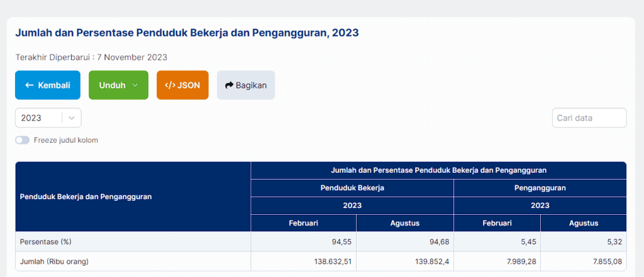This screenshot has height=277, width=644.
Task: Click Februari header under Pengangguran
Action: click(x=496, y=223)
